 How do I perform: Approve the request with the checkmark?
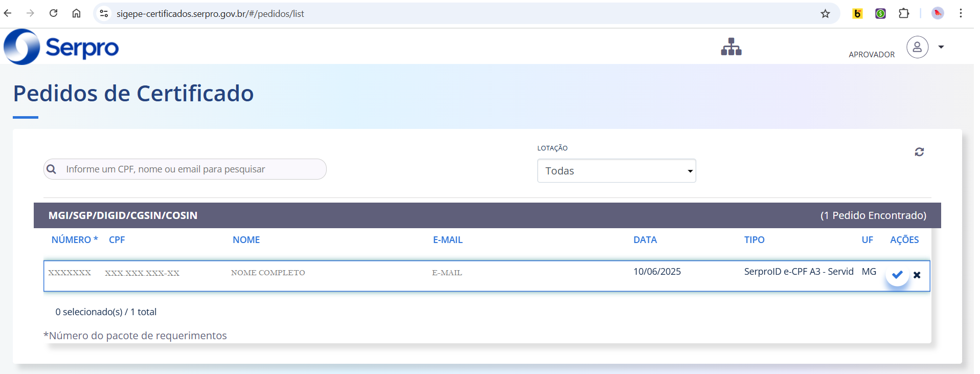[x=897, y=275]
